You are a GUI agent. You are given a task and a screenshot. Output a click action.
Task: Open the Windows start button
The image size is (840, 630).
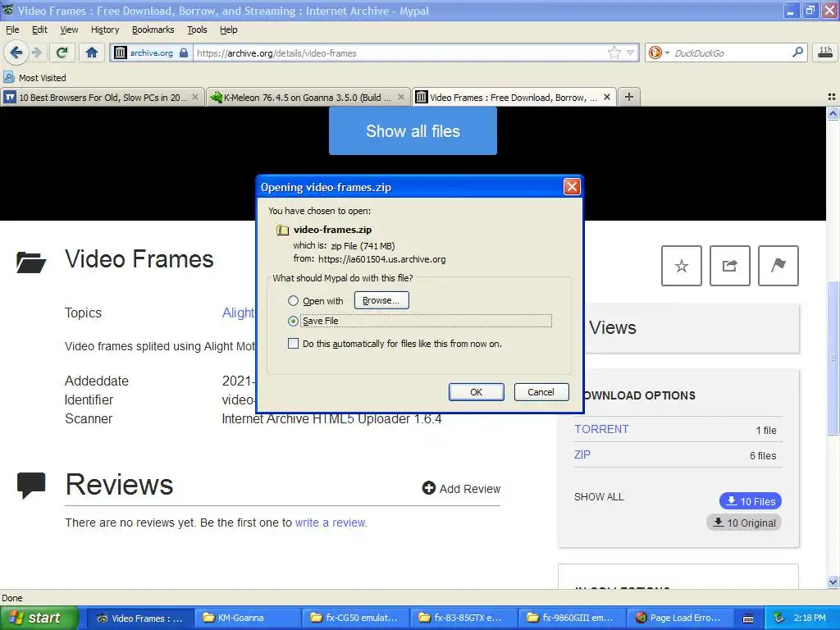(x=39, y=619)
